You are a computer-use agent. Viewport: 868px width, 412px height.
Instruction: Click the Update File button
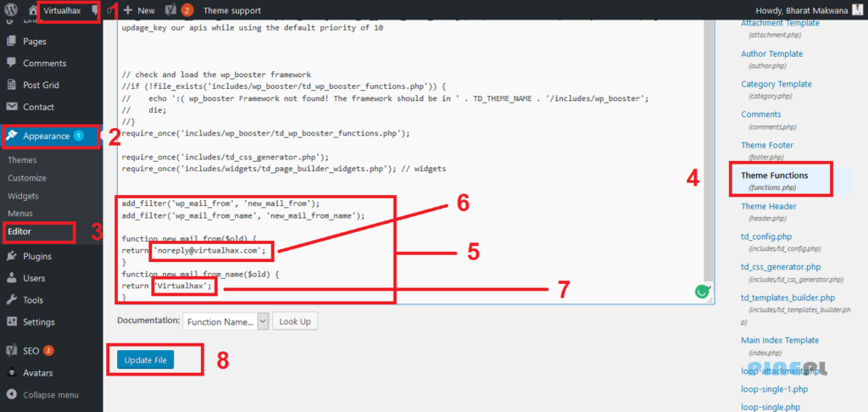[146, 360]
